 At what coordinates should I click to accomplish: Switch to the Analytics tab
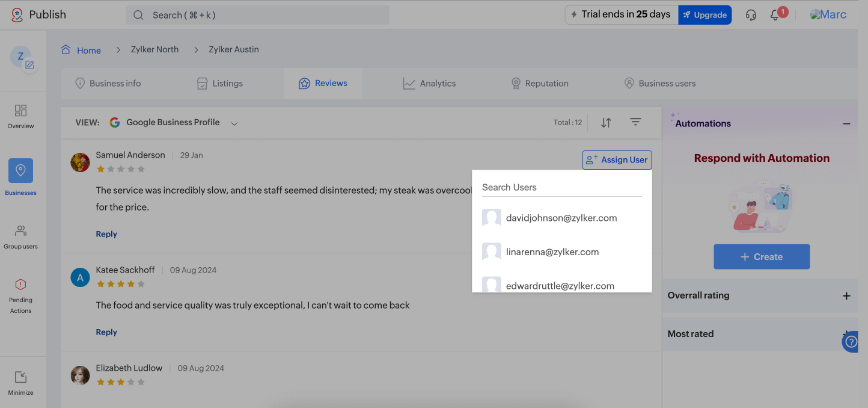[429, 84]
